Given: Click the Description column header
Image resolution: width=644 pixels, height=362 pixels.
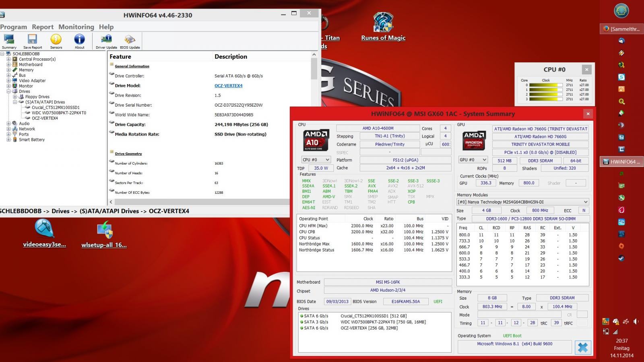Looking at the screenshot, I should (x=231, y=57).
